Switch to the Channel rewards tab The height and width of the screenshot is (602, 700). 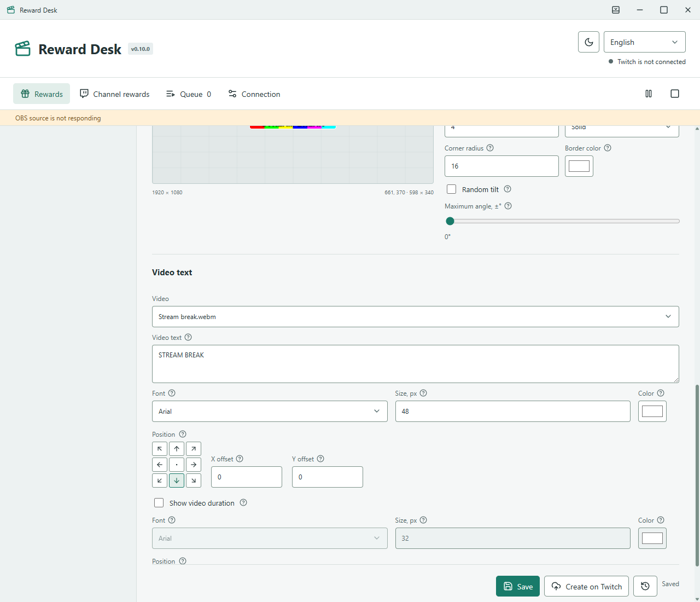[115, 94]
